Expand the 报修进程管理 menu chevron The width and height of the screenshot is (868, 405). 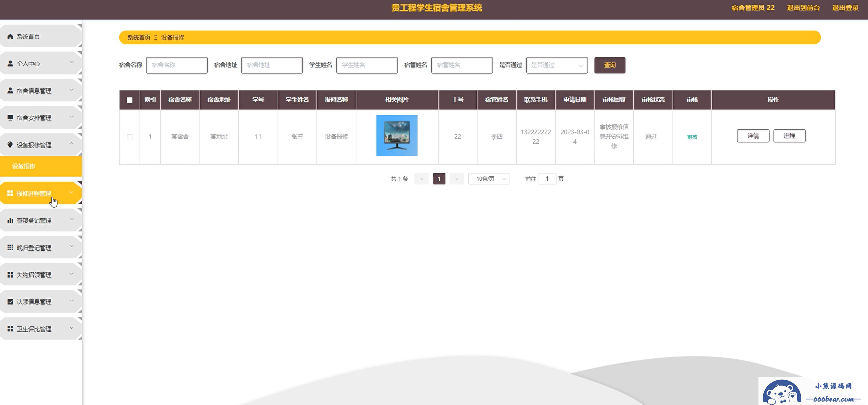coord(71,192)
